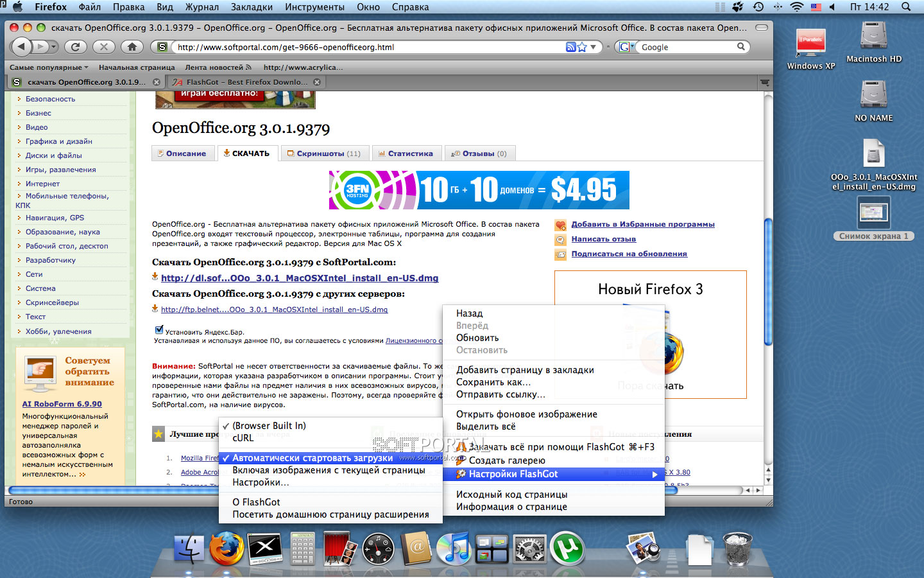
Task: Expand the Настройки FlashGot submenu
Action: tap(553, 474)
